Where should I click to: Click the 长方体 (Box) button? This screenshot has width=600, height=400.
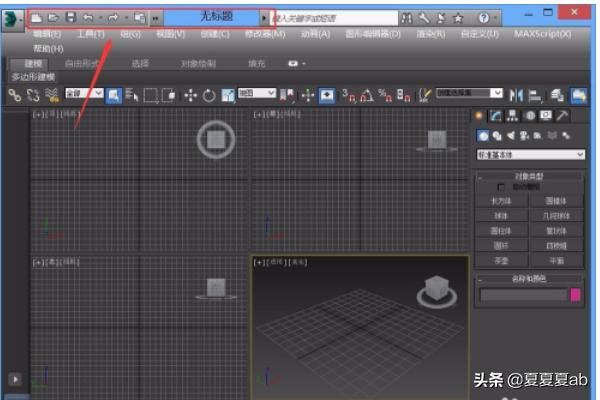click(502, 201)
